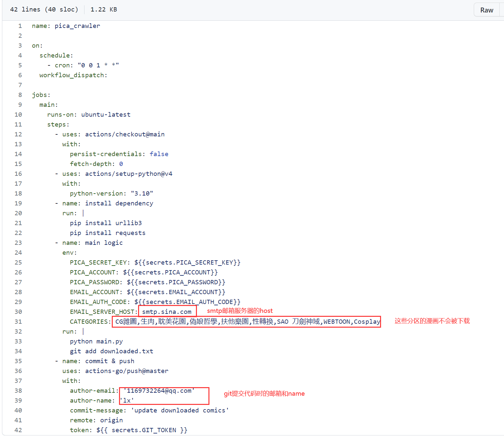
Task: Click the PICA_PASSWORD env line
Action: (148, 282)
